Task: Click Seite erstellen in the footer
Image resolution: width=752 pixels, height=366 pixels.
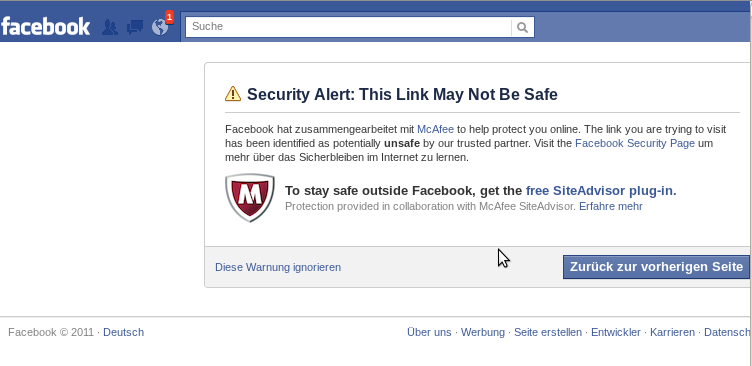Action: click(548, 332)
